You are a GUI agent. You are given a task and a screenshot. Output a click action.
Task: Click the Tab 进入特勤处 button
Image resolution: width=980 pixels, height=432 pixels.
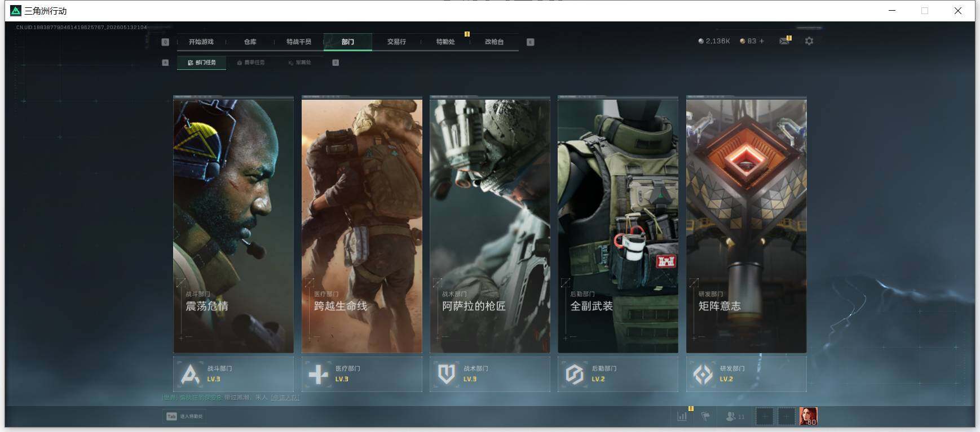[184, 416]
